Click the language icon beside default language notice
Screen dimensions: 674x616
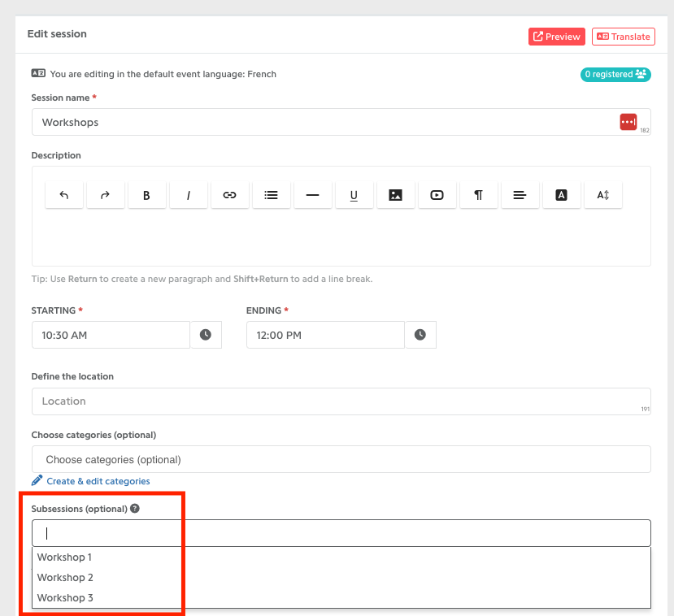[x=38, y=73]
